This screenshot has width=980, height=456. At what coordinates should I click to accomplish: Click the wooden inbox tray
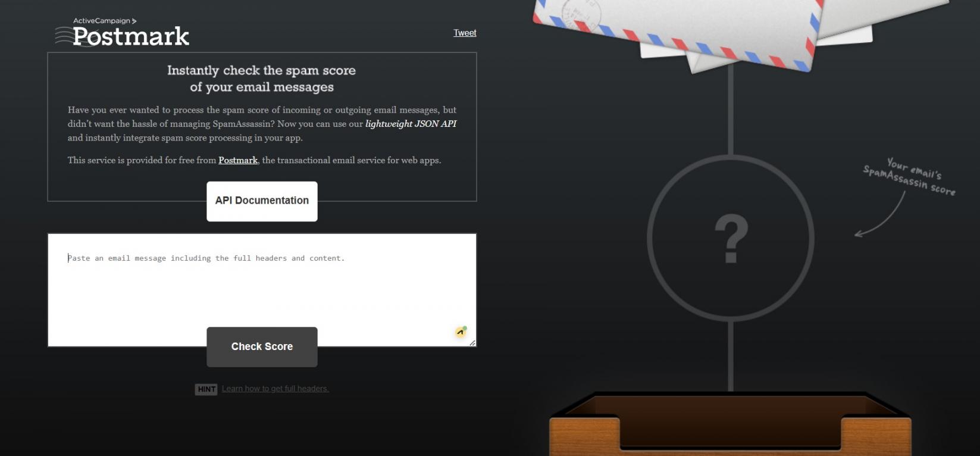coord(730,424)
